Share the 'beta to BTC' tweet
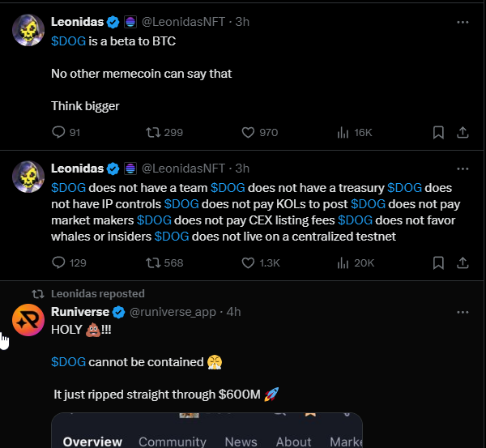Image resolution: width=486 pixels, height=448 pixels. pos(463,132)
